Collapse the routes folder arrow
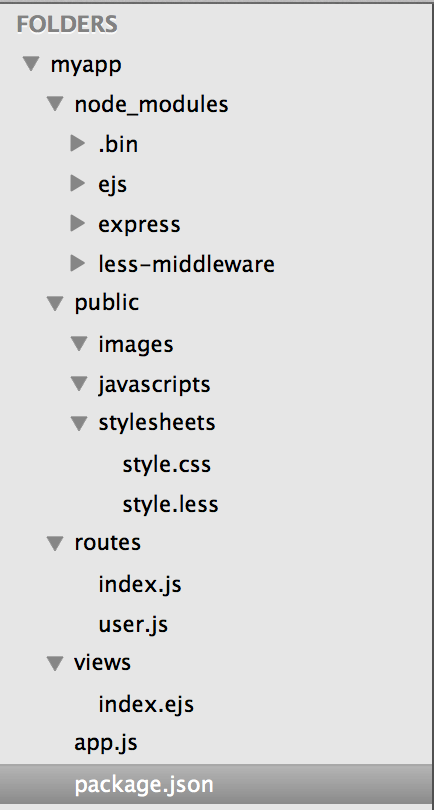Image resolution: width=434 pixels, height=810 pixels. tap(55, 543)
